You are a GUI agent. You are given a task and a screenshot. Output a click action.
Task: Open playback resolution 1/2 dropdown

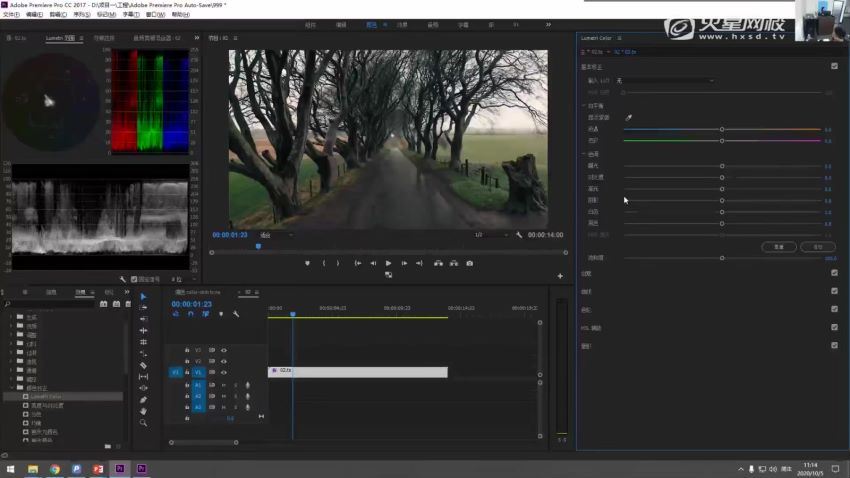pos(491,235)
